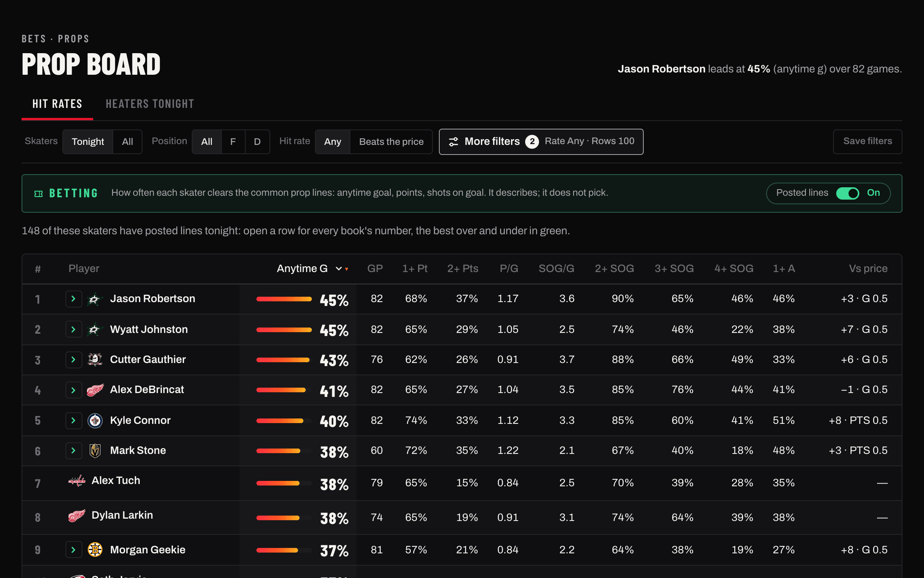Turn off the Posted lines switch

[x=847, y=193]
